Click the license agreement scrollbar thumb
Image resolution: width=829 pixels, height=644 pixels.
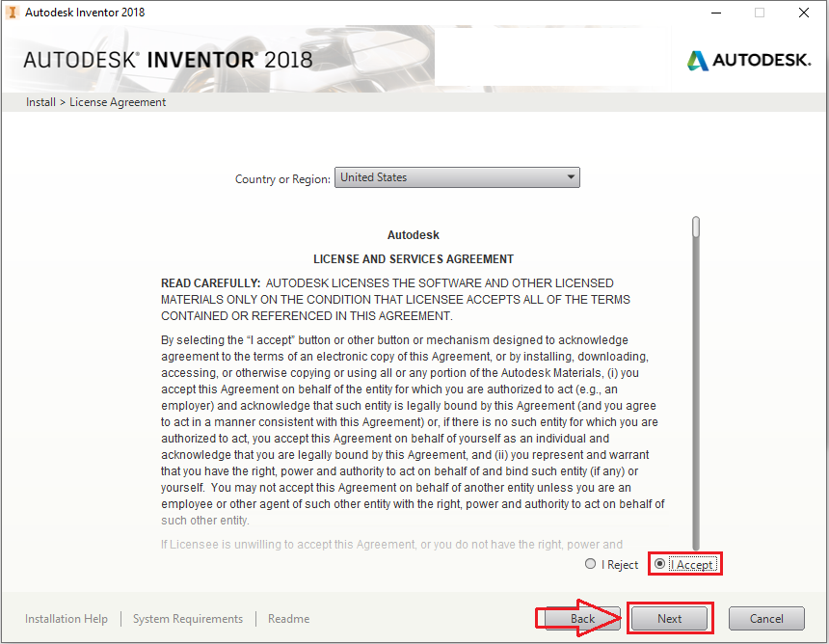tap(696, 227)
